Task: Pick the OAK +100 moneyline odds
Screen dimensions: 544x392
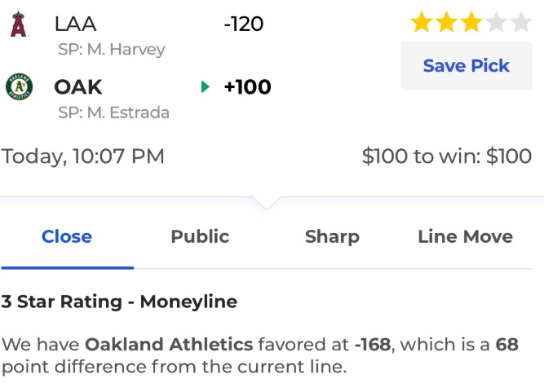Action: coord(247,86)
